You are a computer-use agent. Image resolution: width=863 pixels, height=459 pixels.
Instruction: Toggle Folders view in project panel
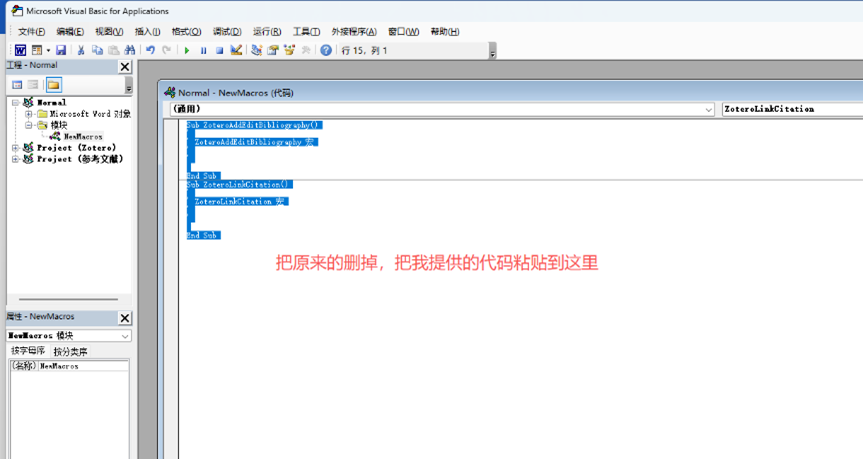[54, 85]
